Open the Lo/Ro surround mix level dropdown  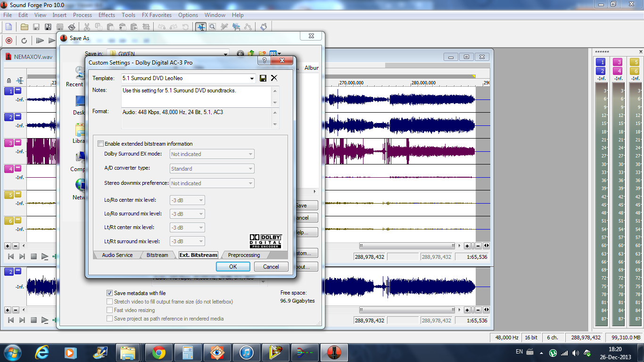[x=201, y=214]
